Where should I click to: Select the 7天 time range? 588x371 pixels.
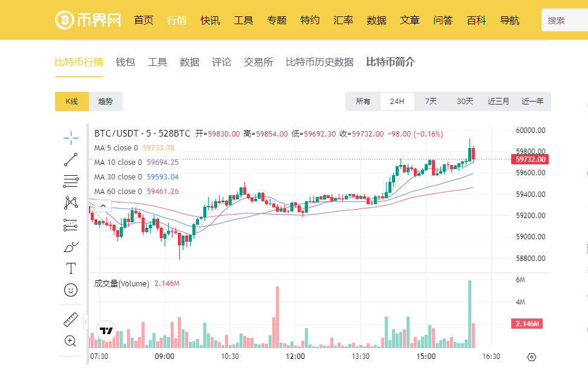[431, 102]
